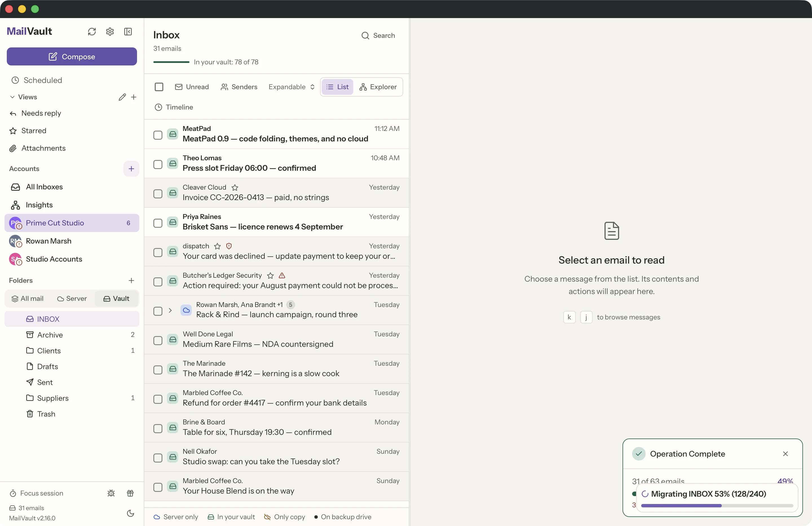The height and width of the screenshot is (526, 812).
Task: Click shield warning icon on dispatch email
Action: [229, 246]
